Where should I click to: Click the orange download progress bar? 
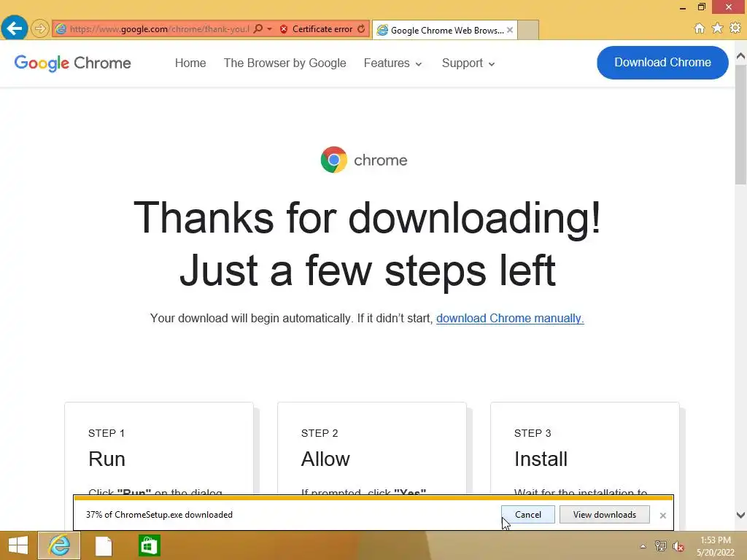373,498
